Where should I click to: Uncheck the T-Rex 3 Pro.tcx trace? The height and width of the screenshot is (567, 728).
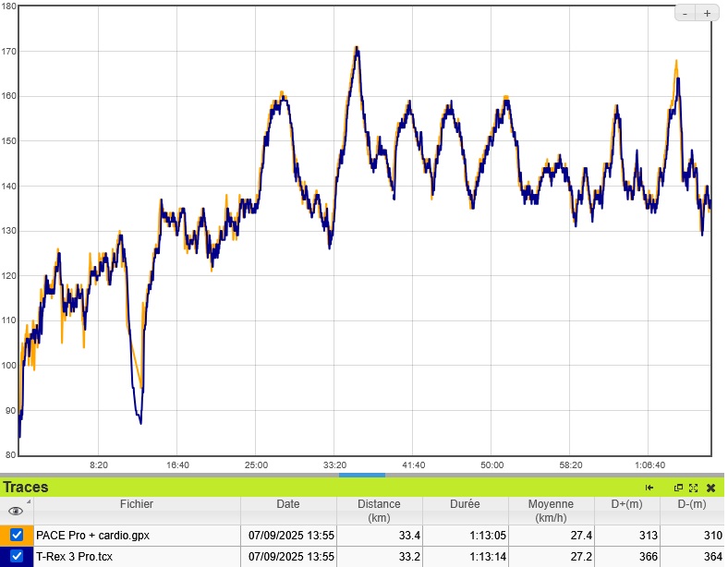[x=17, y=556]
